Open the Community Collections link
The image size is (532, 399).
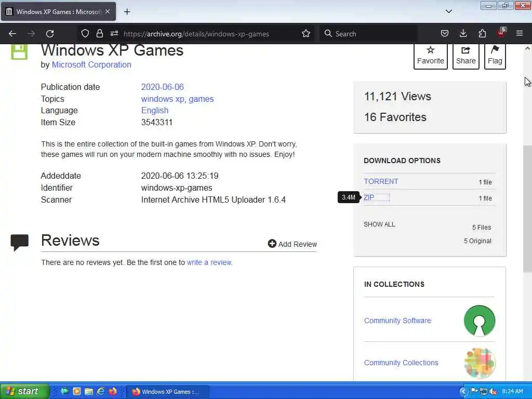[401, 363]
